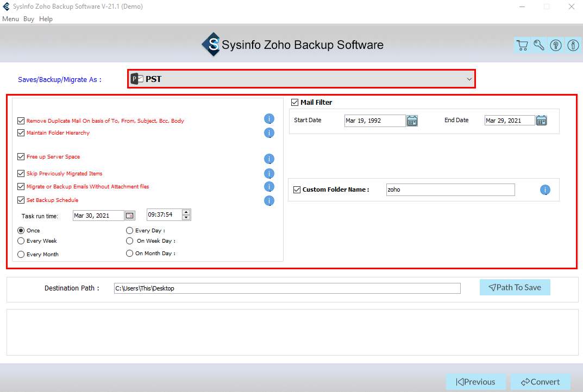Select Every Day schedule option
The width and height of the screenshot is (583, 392).
(x=129, y=230)
